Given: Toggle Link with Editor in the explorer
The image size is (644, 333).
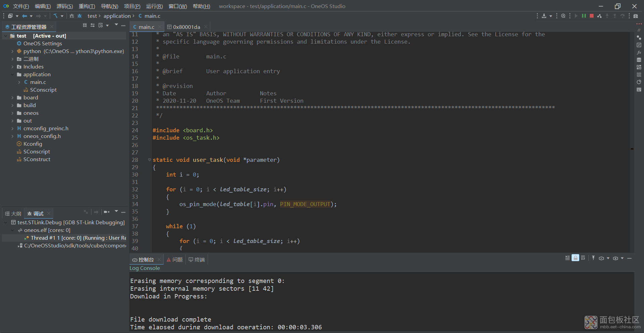Looking at the screenshot, I should coord(93,25).
